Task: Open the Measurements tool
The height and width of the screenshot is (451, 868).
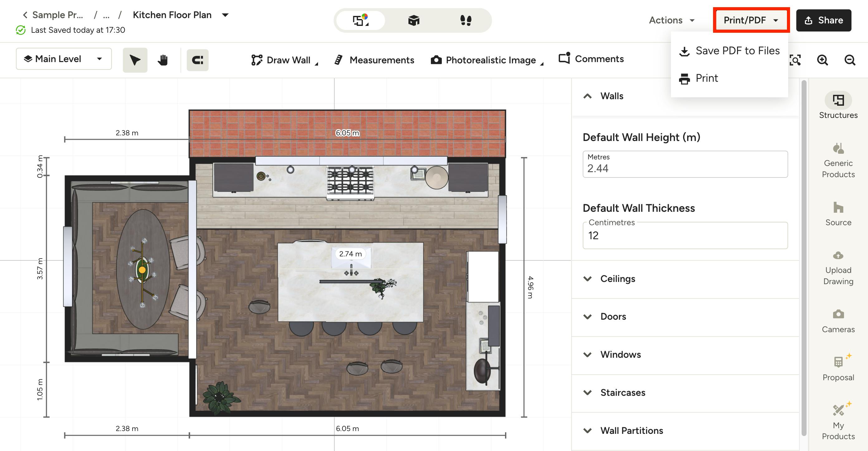Action: click(374, 60)
